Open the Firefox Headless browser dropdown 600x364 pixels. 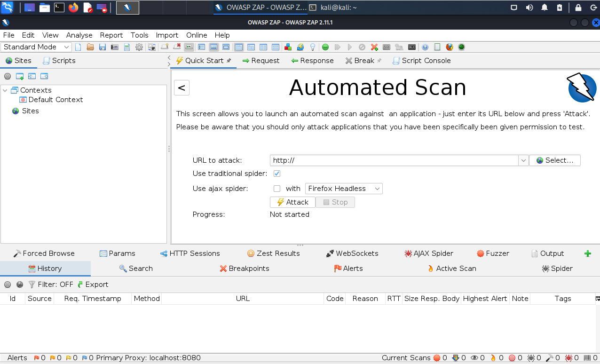coord(344,189)
